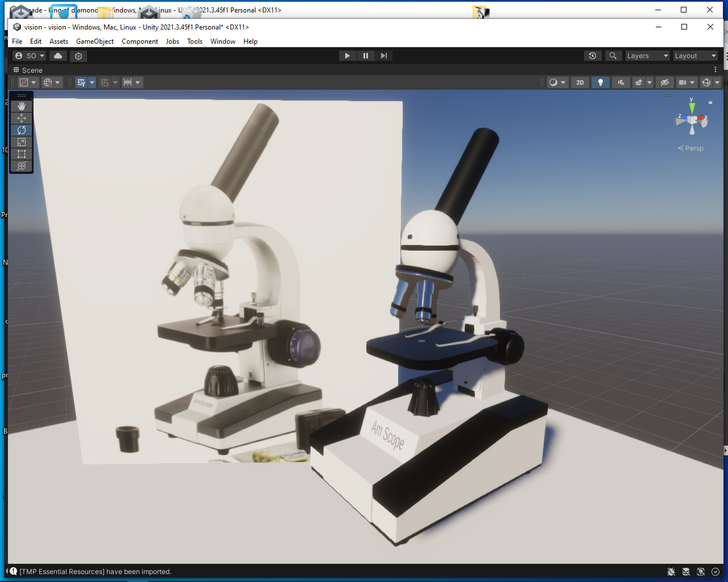Click the activity progress checkmark icon

pos(715,572)
